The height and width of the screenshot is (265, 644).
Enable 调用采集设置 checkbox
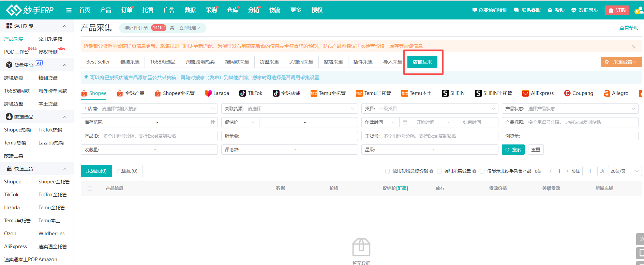(x=439, y=171)
